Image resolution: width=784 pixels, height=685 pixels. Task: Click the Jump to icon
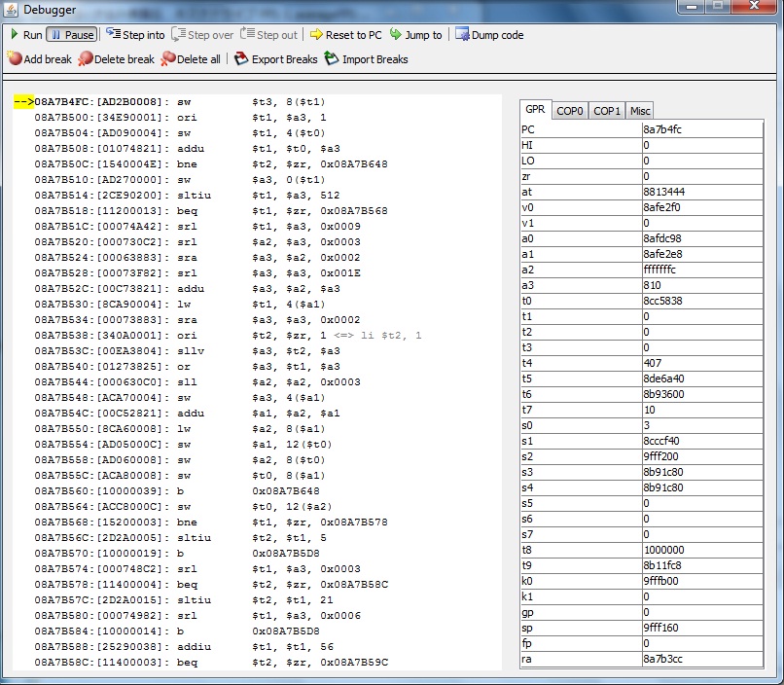[x=396, y=35]
